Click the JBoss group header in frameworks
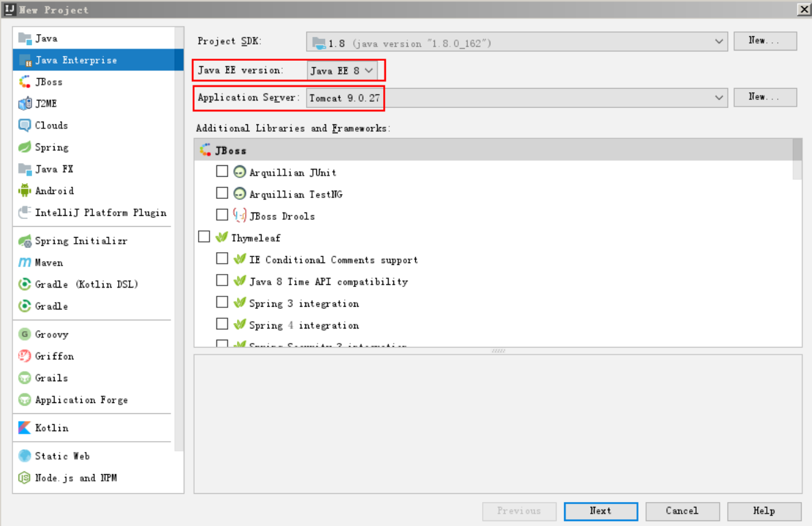This screenshot has height=526, width=812. [x=494, y=150]
